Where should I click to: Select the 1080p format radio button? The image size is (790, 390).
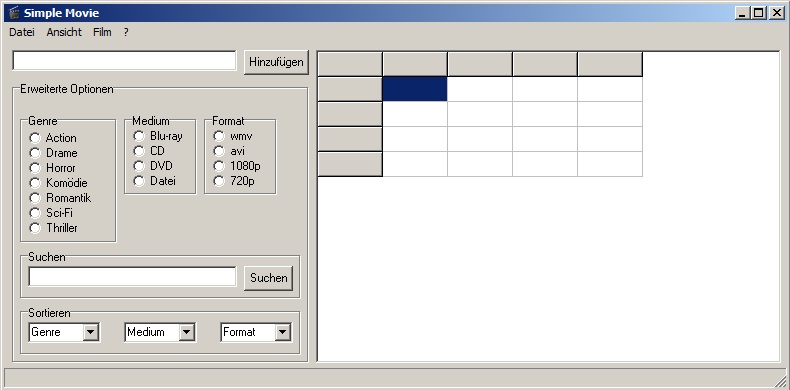point(219,166)
